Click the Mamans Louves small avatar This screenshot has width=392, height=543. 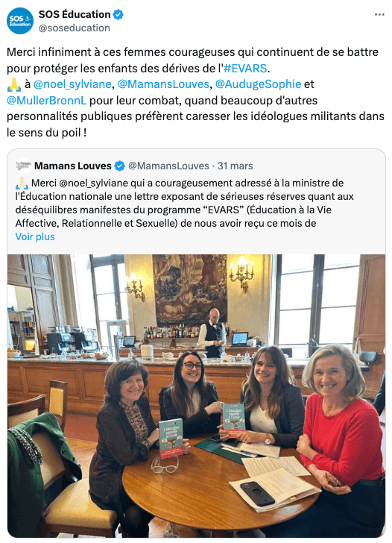pyautogui.click(x=24, y=166)
